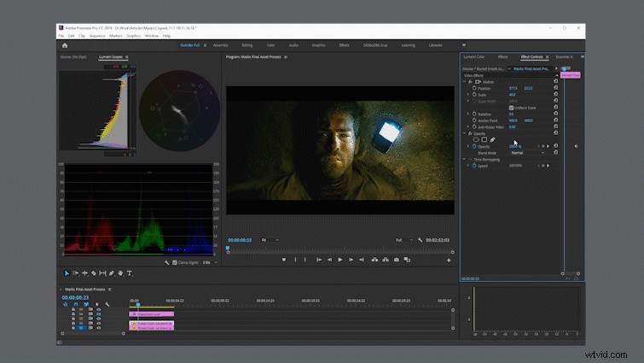Open the Blend Mode Normal dropdown
Viewport: 644px width, 363px height.
click(528, 153)
